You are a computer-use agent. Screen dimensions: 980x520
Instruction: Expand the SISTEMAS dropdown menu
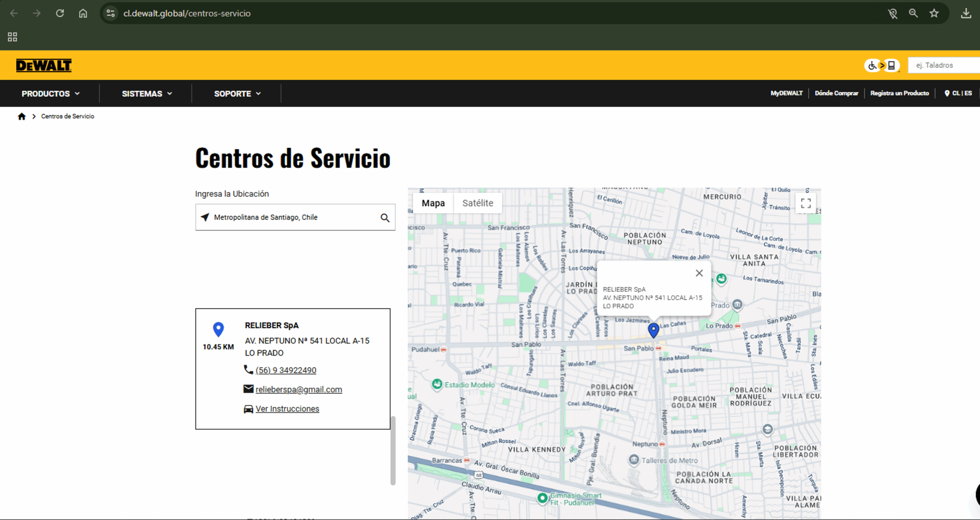coord(147,94)
